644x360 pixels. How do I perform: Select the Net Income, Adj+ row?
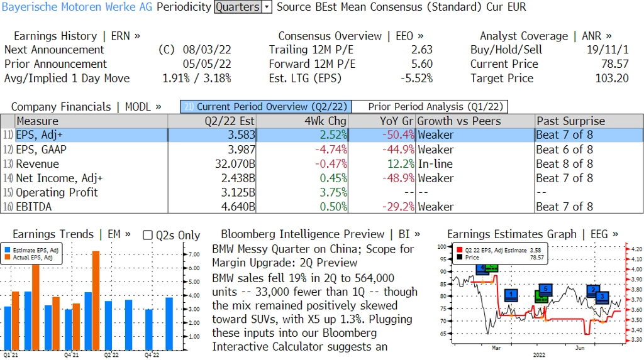coord(322,178)
